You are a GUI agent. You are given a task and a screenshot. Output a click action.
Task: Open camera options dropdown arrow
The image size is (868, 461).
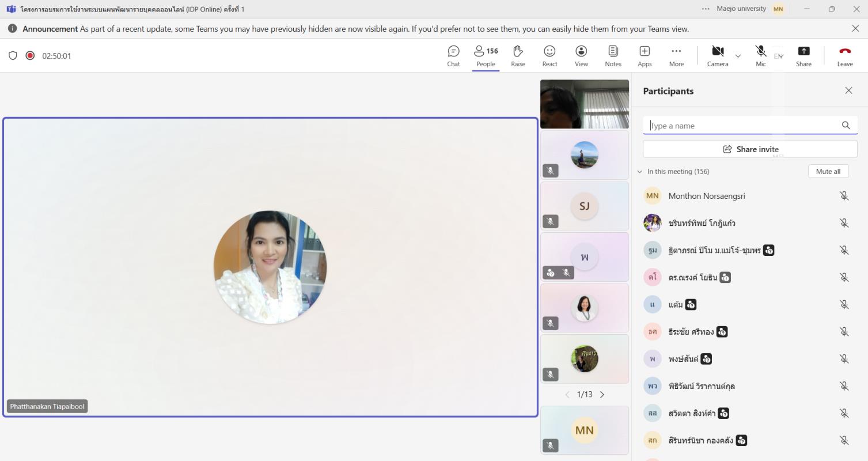pyautogui.click(x=738, y=56)
